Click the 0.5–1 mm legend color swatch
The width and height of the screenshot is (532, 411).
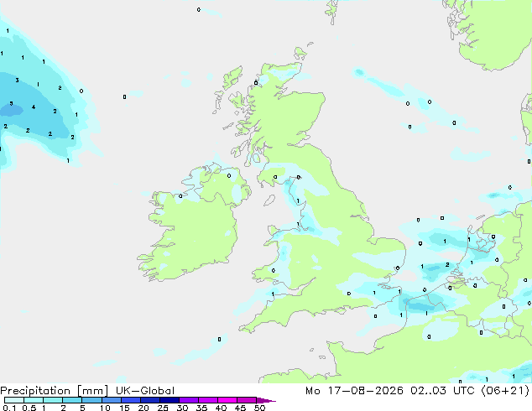[x=34, y=400]
